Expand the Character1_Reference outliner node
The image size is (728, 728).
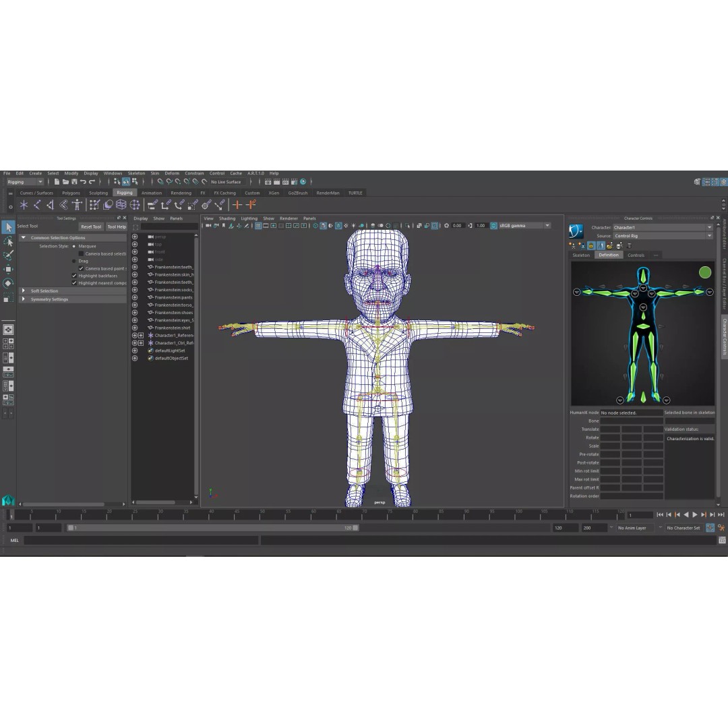click(141, 335)
